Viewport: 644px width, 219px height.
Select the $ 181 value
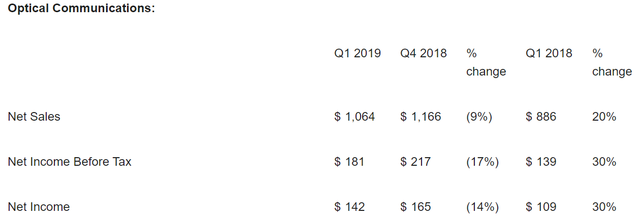[x=349, y=162]
